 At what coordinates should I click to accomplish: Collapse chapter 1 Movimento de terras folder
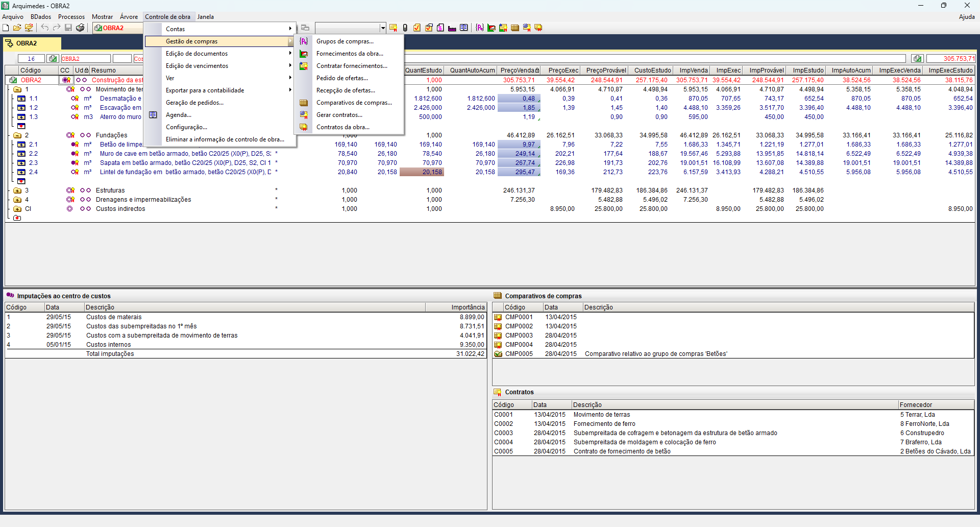click(17, 89)
